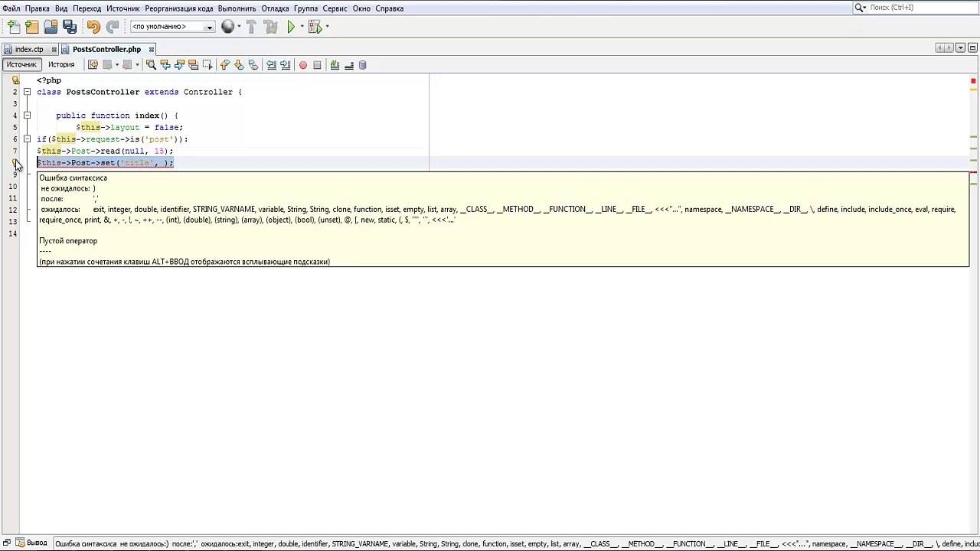
Task: Go to previous bookmark
Action: tap(224, 65)
